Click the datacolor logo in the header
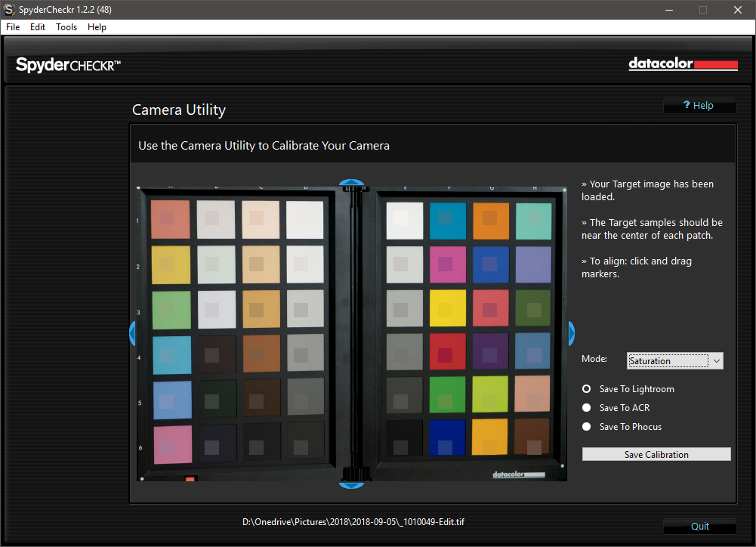The width and height of the screenshot is (756, 547). click(683, 63)
